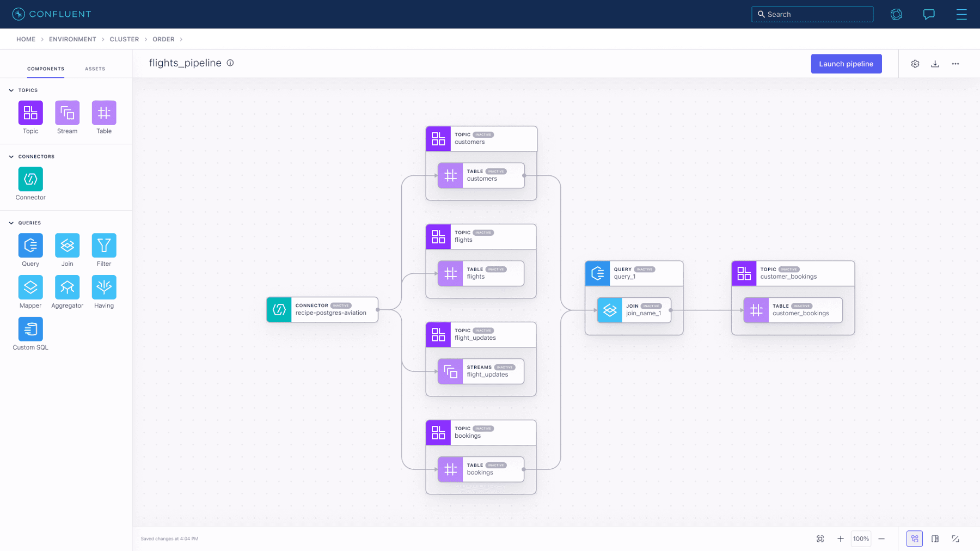This screenshot has height=551, width=980.
Task: Switch to the Components tab
Action: (x=46, y=69)
